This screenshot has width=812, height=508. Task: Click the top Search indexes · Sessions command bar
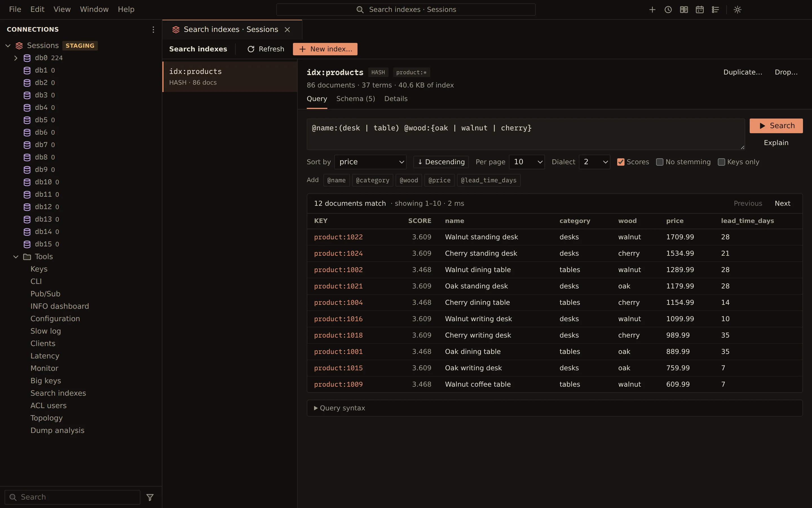point(406,10)
